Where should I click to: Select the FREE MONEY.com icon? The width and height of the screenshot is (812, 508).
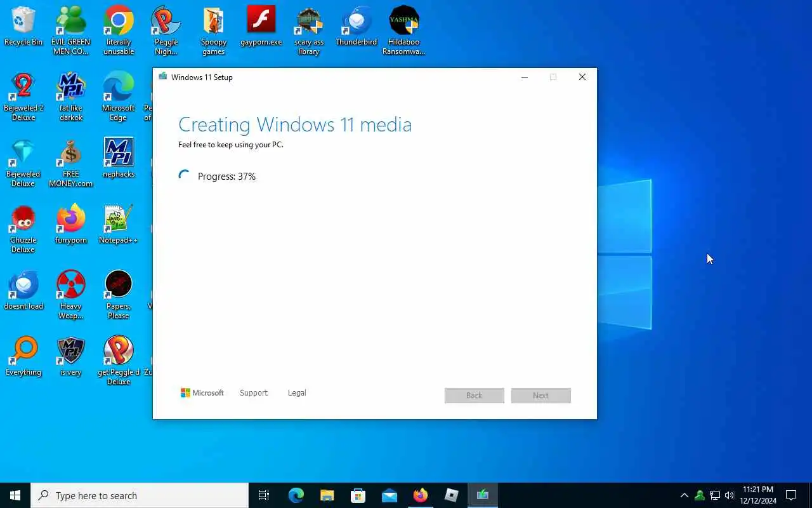point(70,163)
